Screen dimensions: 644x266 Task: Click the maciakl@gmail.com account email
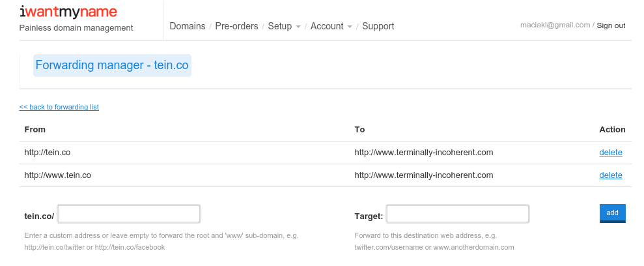[555, 25]
